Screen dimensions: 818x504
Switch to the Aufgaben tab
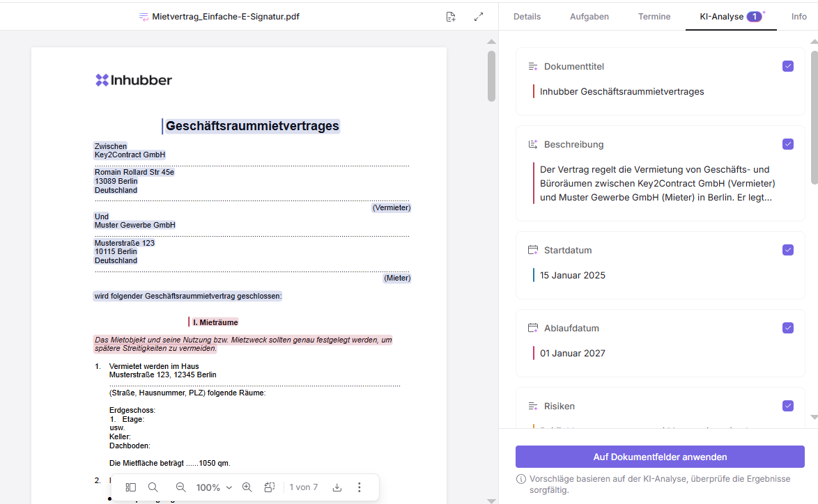(589, 17)
